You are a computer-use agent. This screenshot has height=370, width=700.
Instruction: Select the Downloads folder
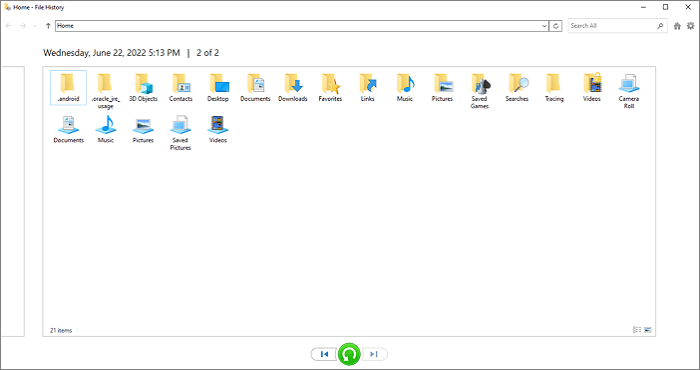pos(293,87)
